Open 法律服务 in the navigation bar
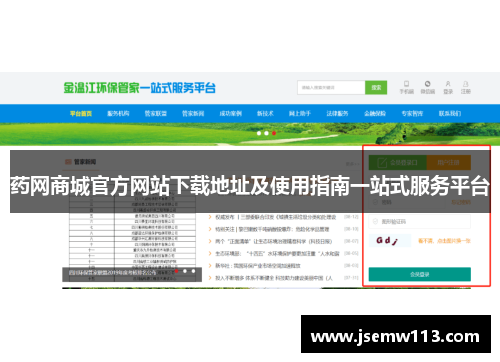The width and height of the screenshot is (500, 362). point(337,114)
